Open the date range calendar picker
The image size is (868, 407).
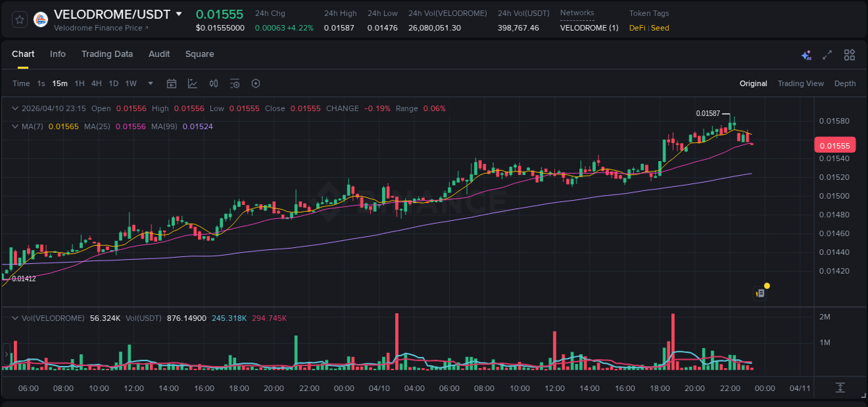click(172, 83)
